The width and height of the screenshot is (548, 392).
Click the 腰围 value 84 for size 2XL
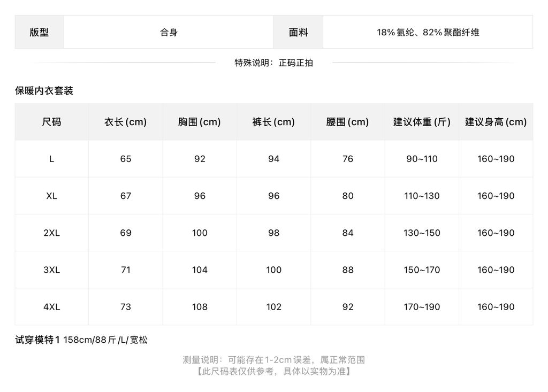(348, 233)
